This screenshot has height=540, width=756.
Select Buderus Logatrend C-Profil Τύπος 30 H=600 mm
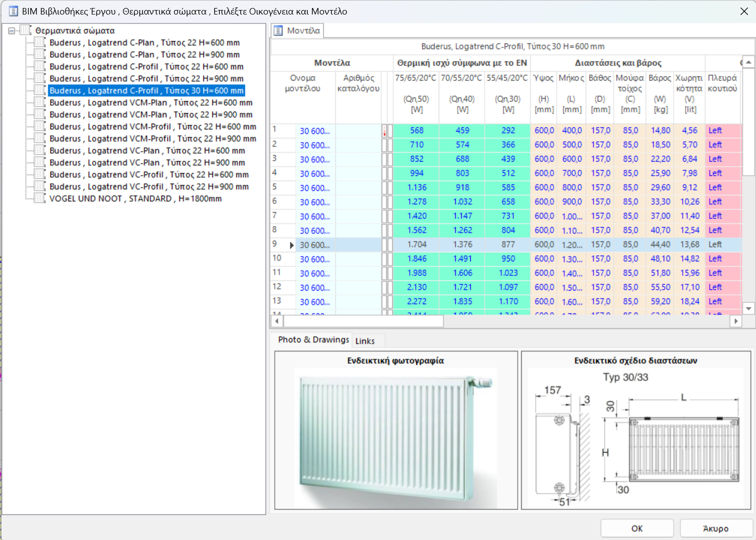pos(146,90)
